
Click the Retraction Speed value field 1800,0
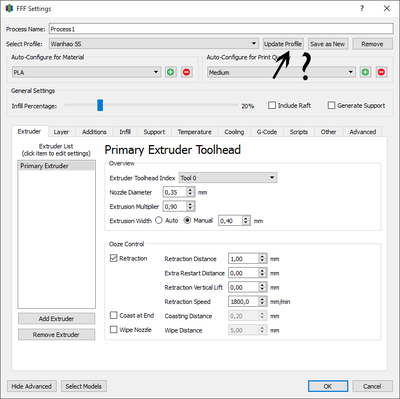click(244, 302)
